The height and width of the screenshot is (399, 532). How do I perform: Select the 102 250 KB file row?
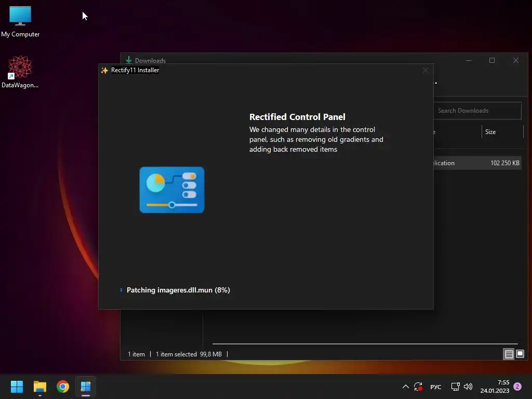pyautogui.click(x=477, y=163)
